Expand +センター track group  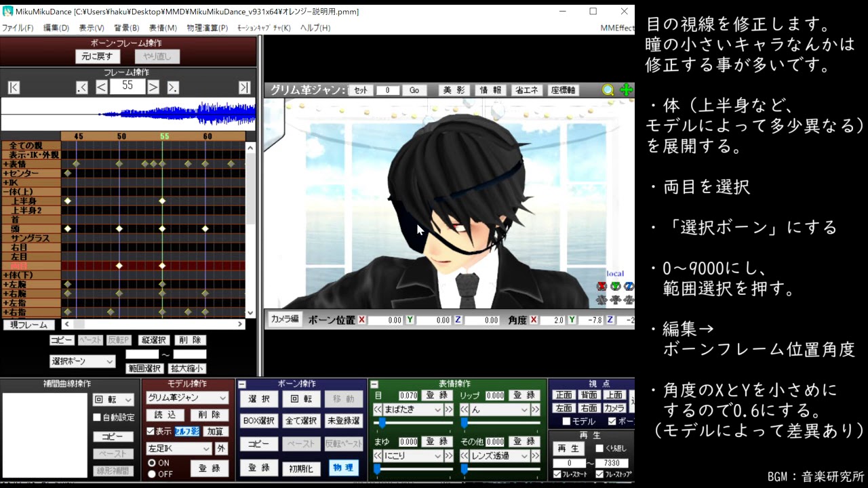pyautogui.click(x=5, y=174)
